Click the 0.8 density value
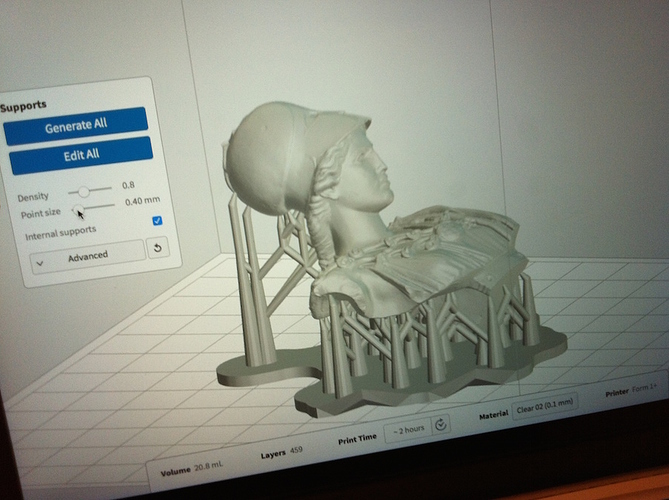 [x=128, y=185]
